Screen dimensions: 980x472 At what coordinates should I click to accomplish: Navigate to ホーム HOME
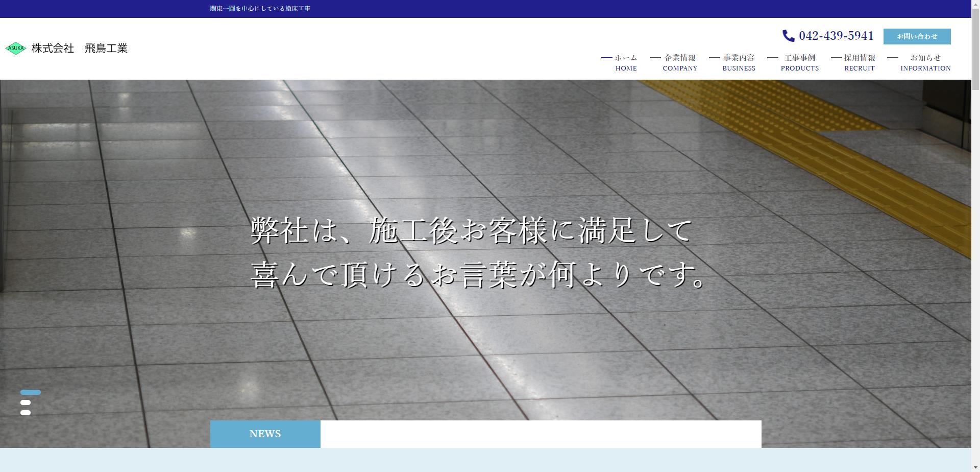pyautogui.click(x=625, y=62)
